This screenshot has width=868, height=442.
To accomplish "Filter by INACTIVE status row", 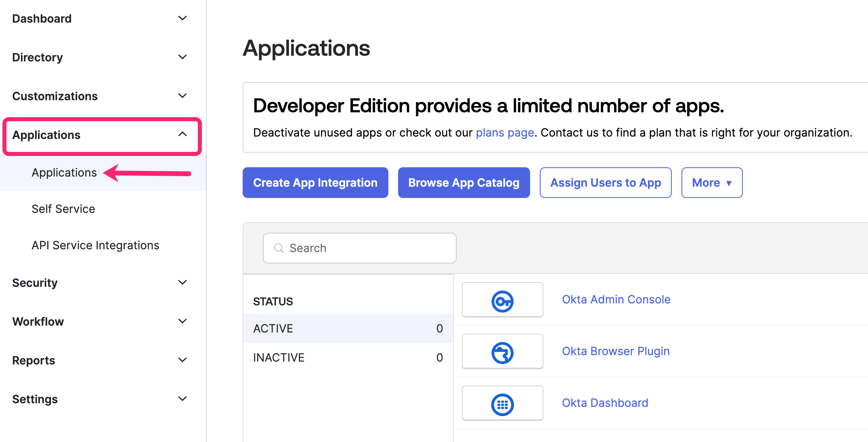I will [x=348, y=358].
